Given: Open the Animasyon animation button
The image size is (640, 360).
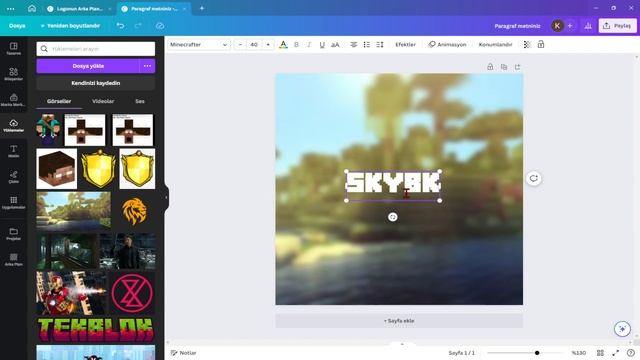Looking at the screenshot, I should point(447,44).
